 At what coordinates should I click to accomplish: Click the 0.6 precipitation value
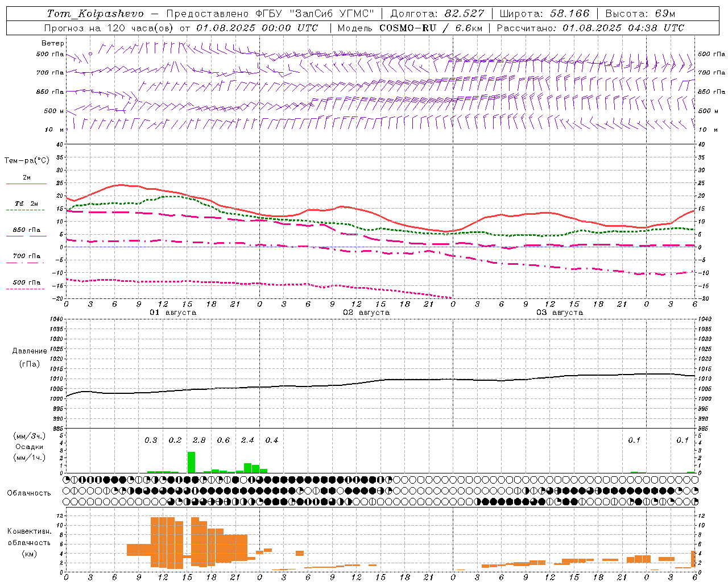tap(224, 440)
